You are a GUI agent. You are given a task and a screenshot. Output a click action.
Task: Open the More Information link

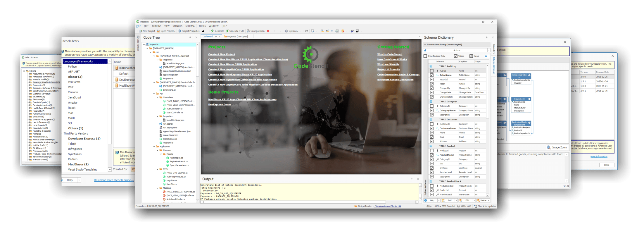[599, 157]
